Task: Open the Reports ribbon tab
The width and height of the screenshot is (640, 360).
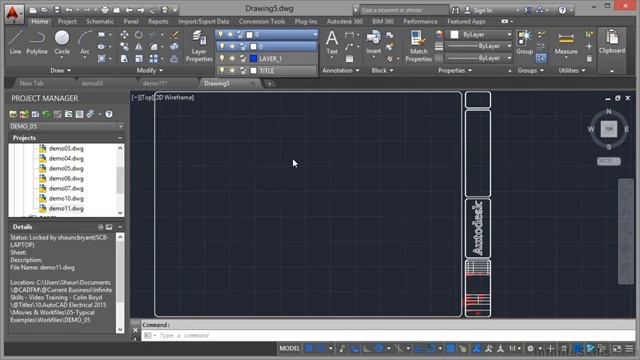Action: point(158,21)
